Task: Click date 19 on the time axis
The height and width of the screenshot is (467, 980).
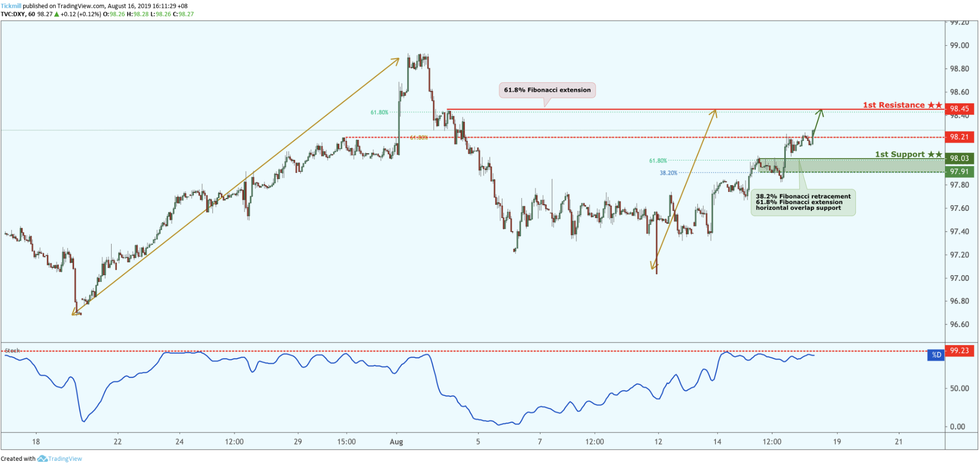Action: click(837, 442)
